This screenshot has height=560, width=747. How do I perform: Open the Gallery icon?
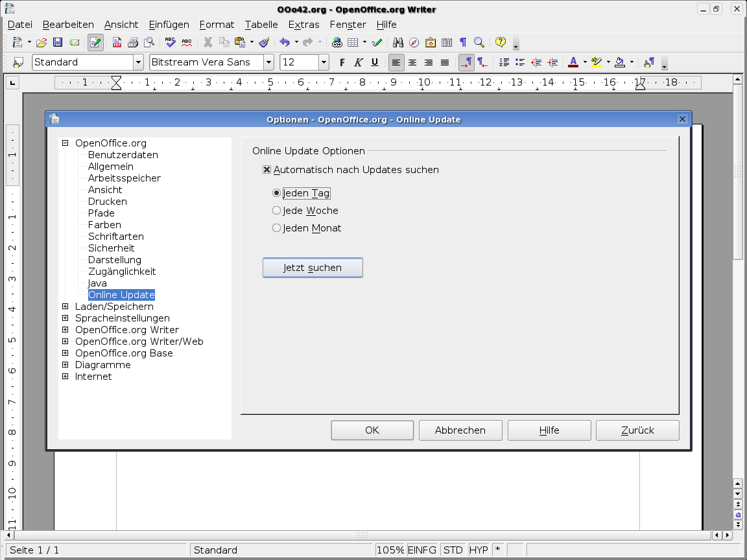point(430,42)
